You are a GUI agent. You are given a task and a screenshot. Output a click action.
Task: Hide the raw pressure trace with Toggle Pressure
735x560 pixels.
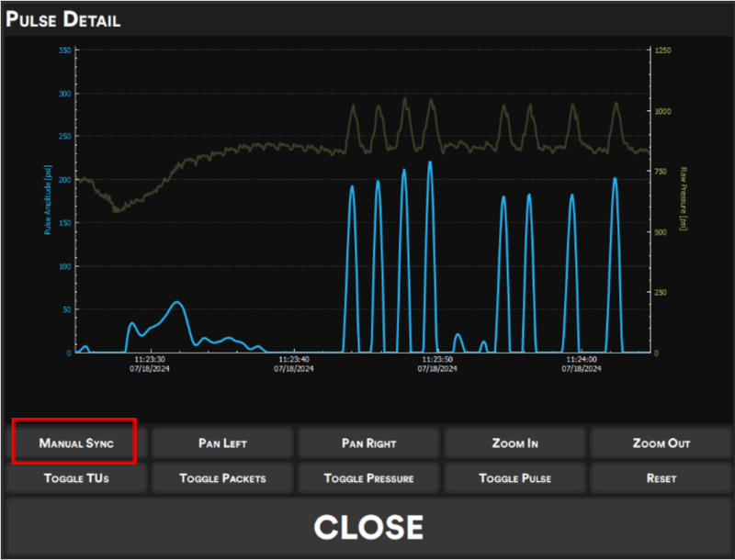tap(368, 478)
